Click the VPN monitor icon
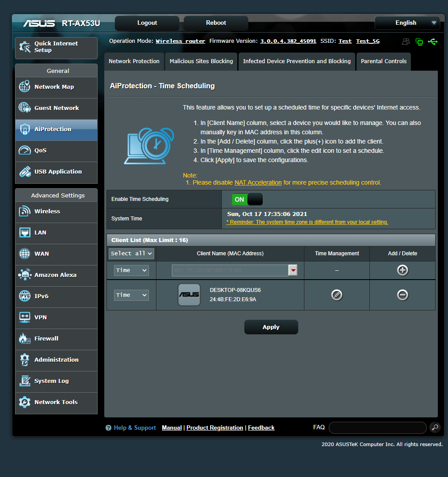This screenshot has width=448, height=477. [25, 317]
